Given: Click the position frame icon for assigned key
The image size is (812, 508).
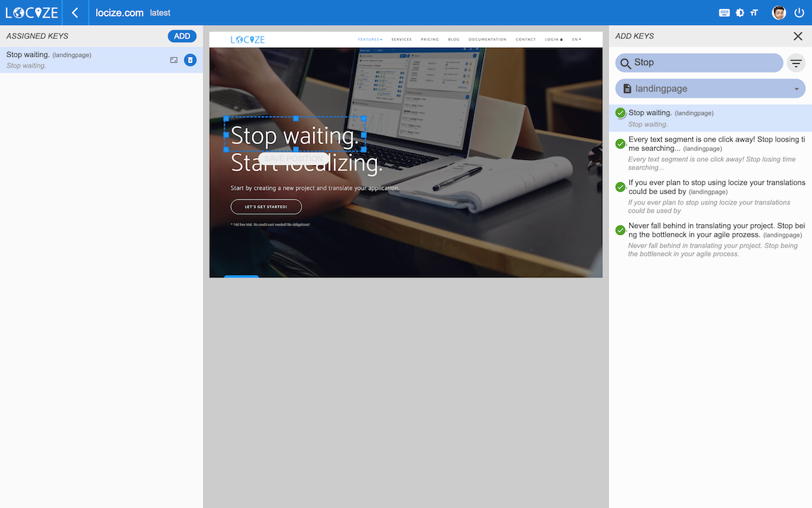Looking at the screenshot, I should pyautogui.click(x=174, y=60).
